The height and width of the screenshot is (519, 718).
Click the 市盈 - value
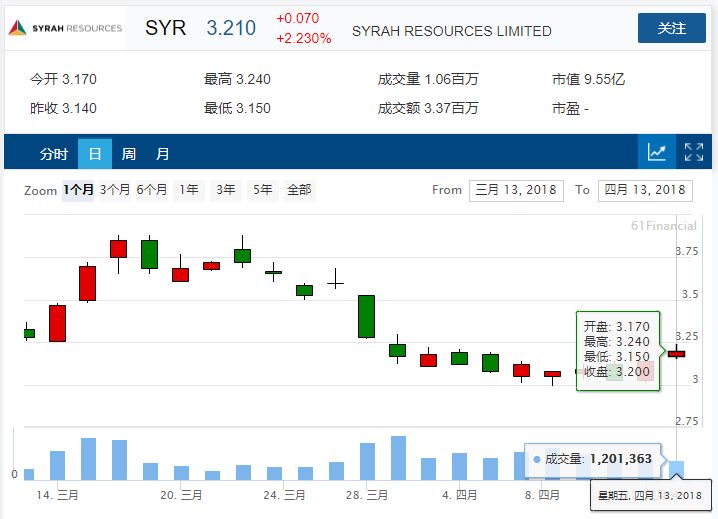[571, 108]
